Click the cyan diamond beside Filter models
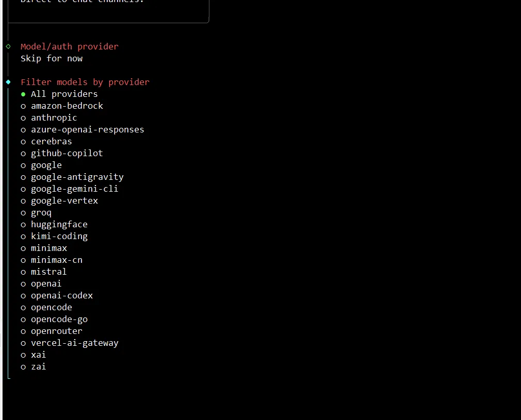 [8, 82]
